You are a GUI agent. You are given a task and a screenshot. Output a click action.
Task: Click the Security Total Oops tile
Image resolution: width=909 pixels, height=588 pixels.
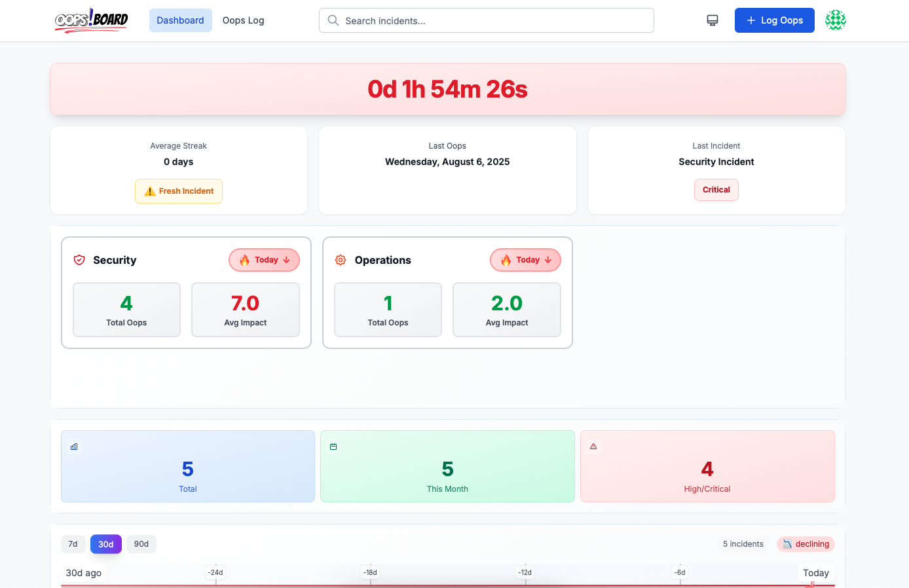pyautogui.click(x=126, y=310)
